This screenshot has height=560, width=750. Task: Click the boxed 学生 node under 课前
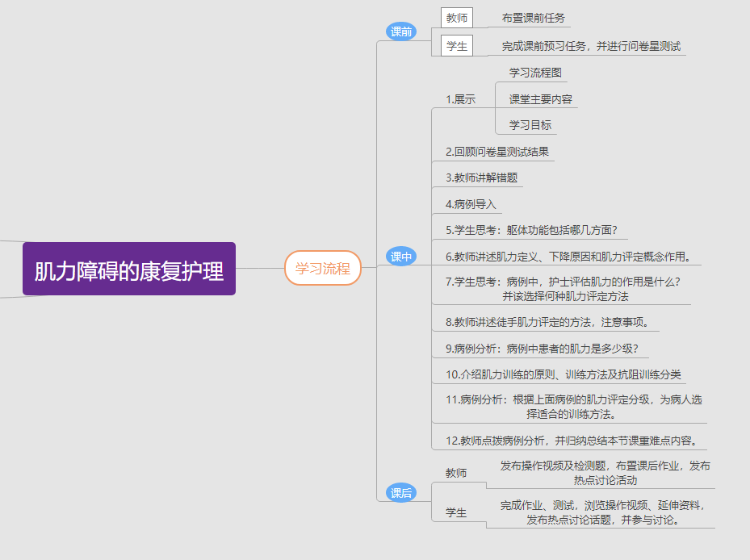coord(457,46)
